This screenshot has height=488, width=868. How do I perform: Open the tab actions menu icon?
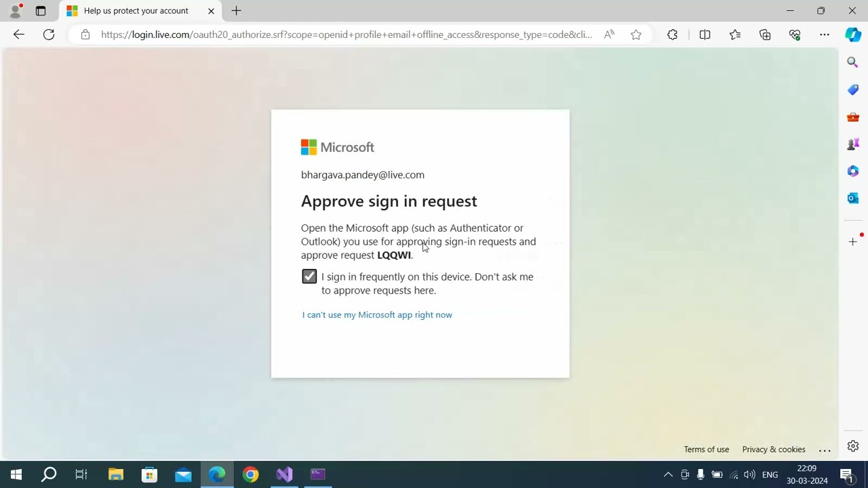click(41, 11)
